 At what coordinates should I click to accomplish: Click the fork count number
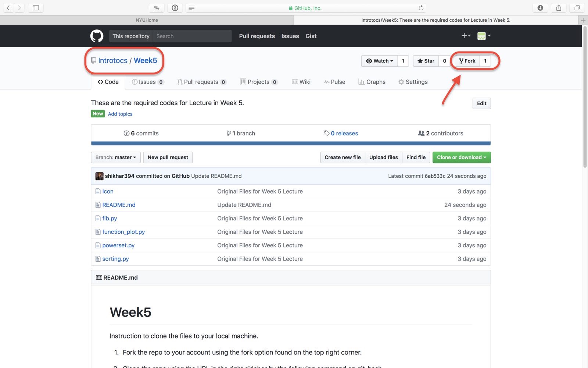[485, 61]
